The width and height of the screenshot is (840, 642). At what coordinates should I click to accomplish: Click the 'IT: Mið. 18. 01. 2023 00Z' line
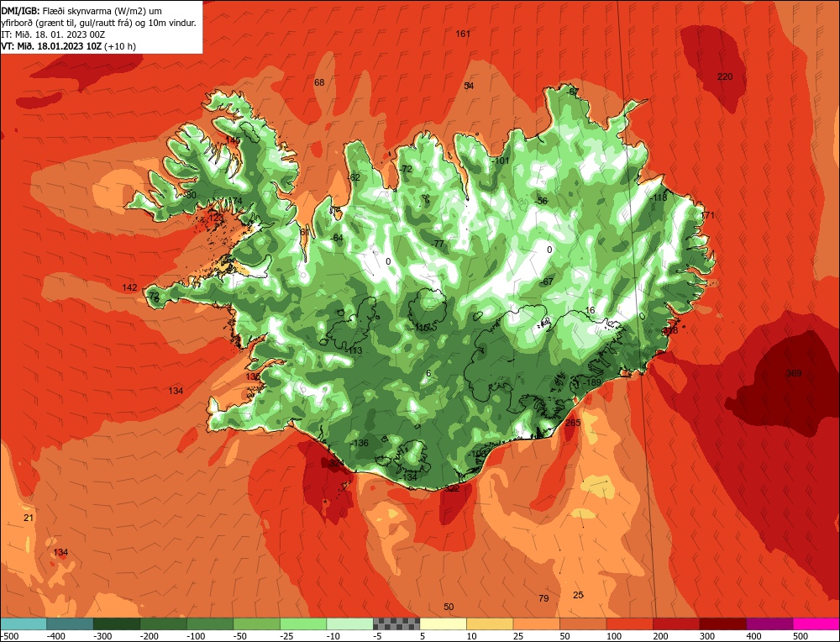pyautogui.click(x=53, y=34)
